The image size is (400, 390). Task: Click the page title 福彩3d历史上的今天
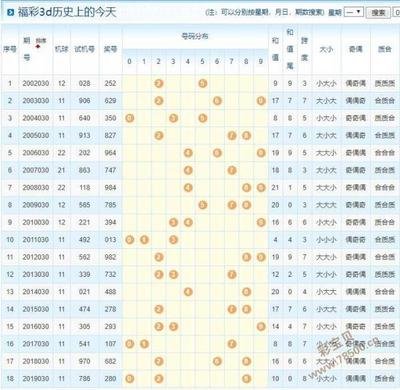tap(67, 12)
